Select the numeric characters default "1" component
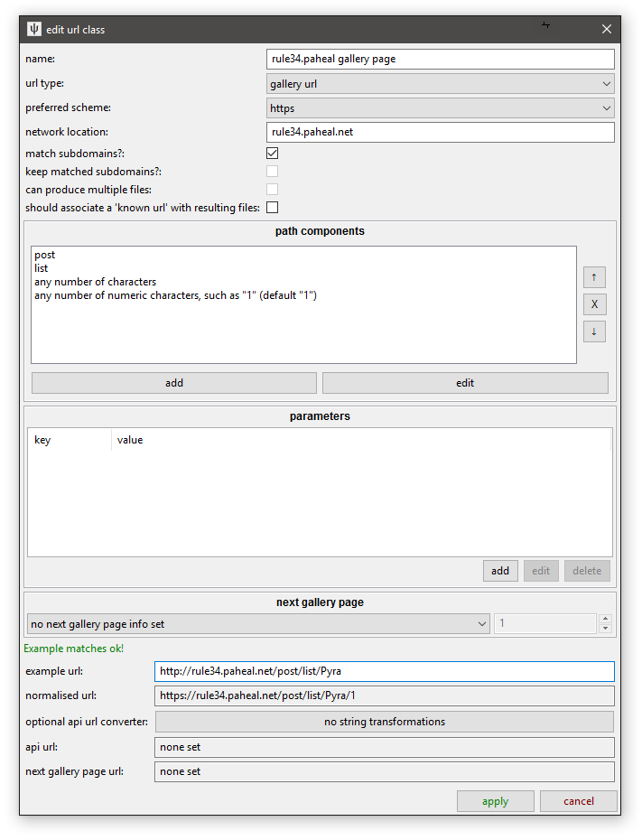The height and width of the screenshot is (840, 642). pos(176,295)
